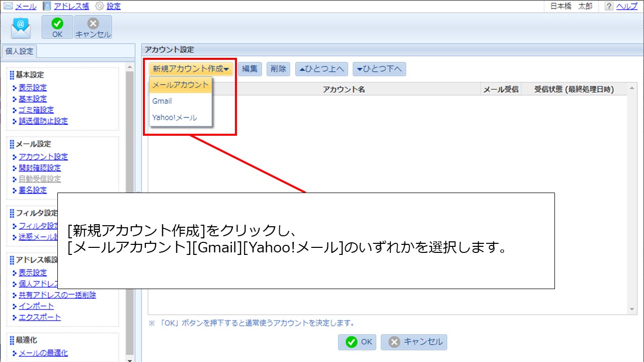Click the OK button in the top toolbar

pyautogui.click(x=57, y=27)
